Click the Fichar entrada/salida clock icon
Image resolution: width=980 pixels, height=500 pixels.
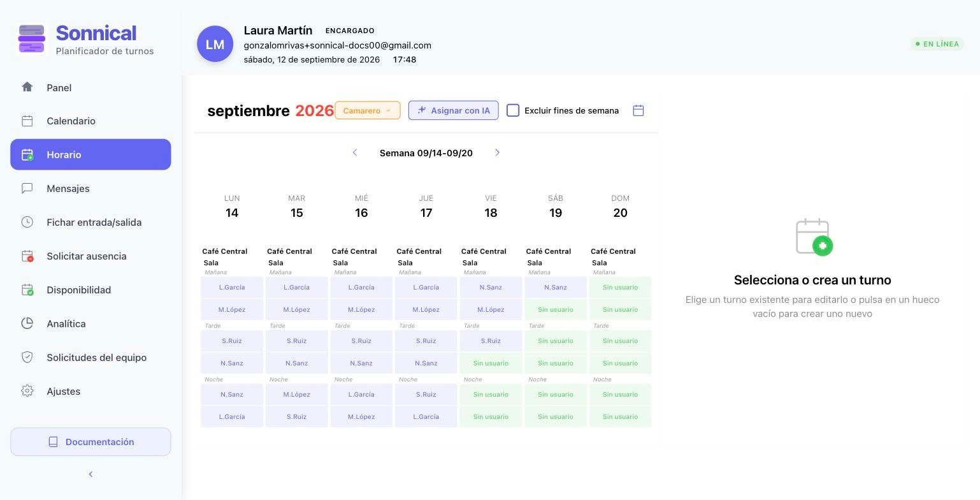click(27, 222)
